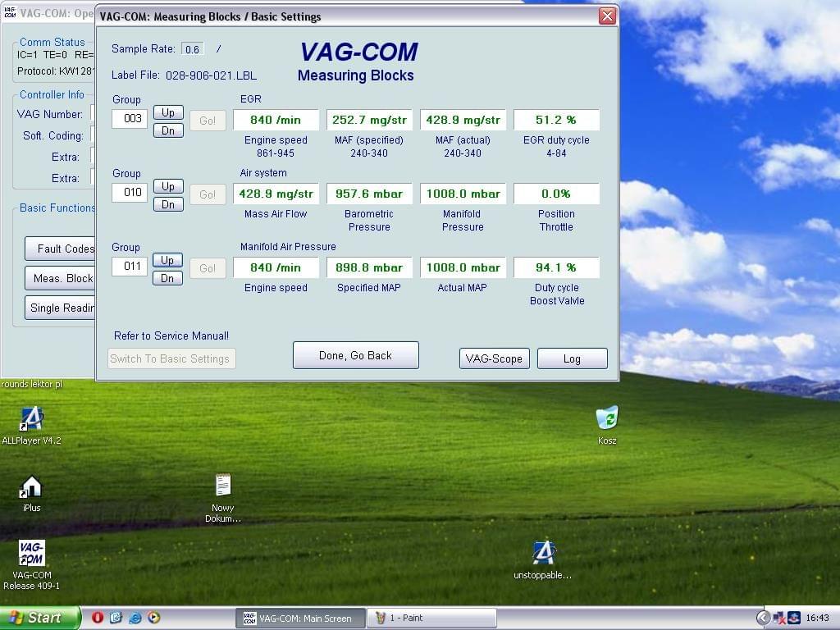
Task: Launch Internet Explorer from quick launch
Action: [x=135, y=618]
